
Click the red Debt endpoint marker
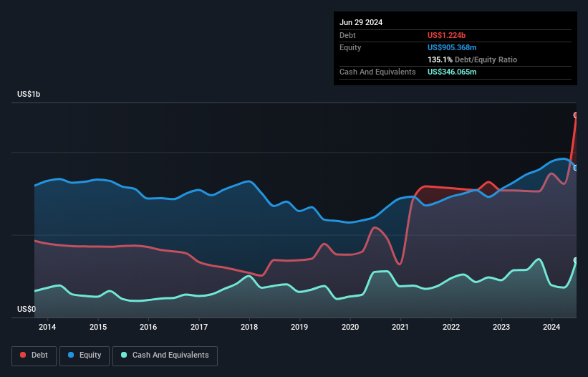tap(576, 115)
